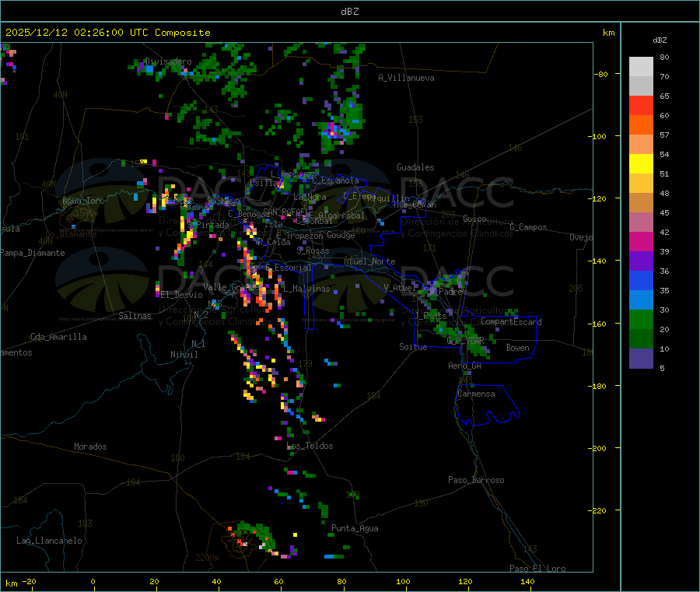Click the Divisadero map label
700x592 pixels.
coord(168,61)
